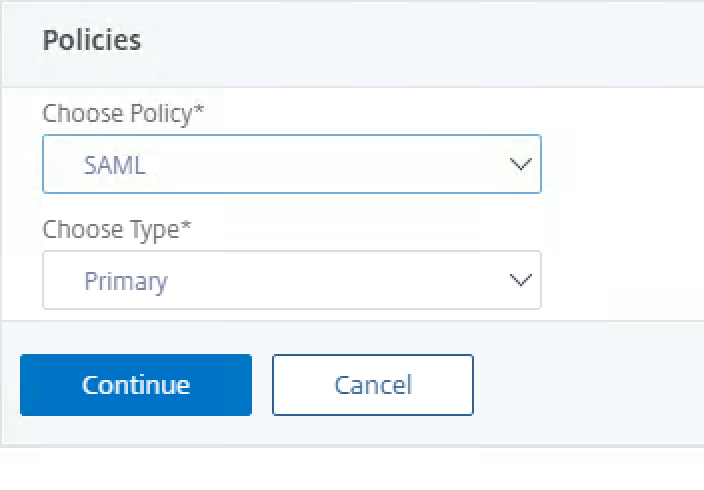Select the SAML value in policy box
Image resolution: width=704 pixels, height=490 pixels.
click(115, 165)
